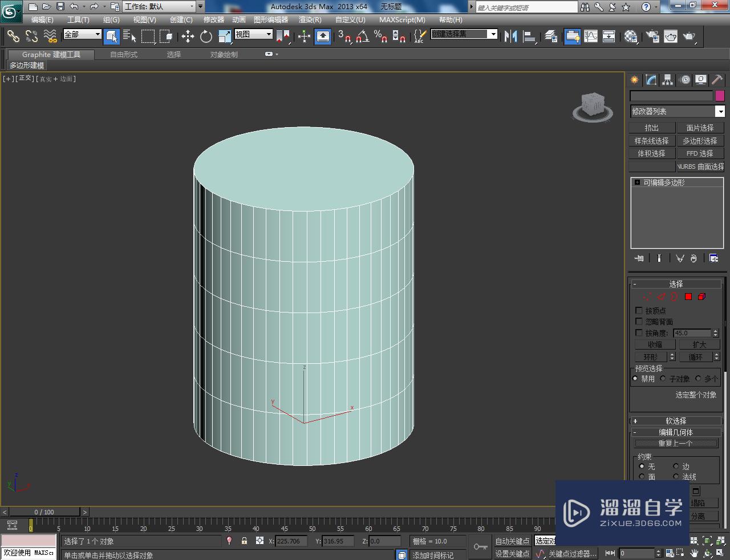Open Select by Name list icon
The width and height of the screenshot is (730, 560).
click(129, 36)
